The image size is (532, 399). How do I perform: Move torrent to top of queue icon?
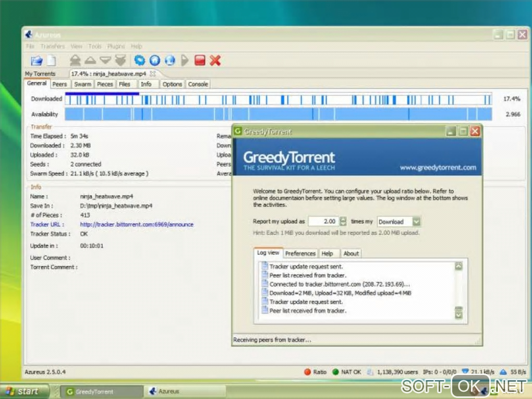[x=75, y=61]
